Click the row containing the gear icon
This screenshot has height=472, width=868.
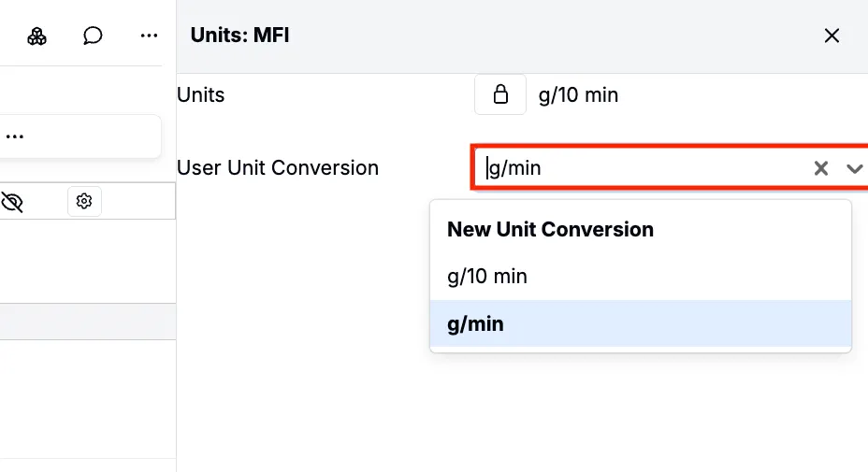(131, 201)
